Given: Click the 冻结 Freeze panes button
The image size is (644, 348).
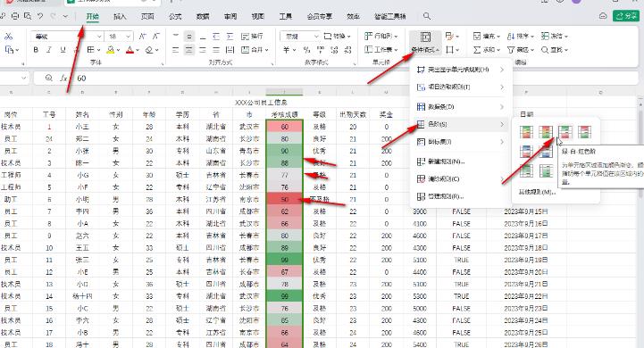Looking at the screenshot, I should 554,37.
